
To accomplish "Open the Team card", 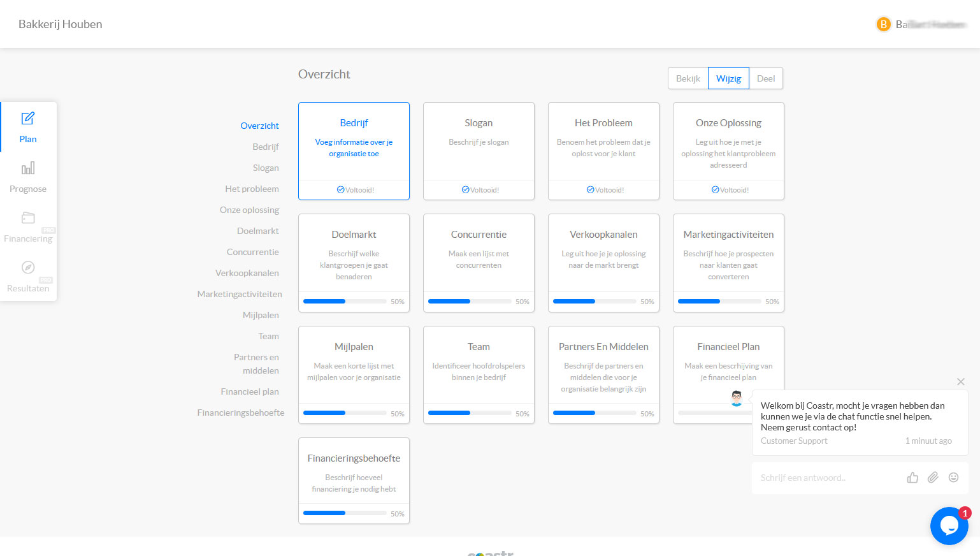I will click(x=479, y=375).
